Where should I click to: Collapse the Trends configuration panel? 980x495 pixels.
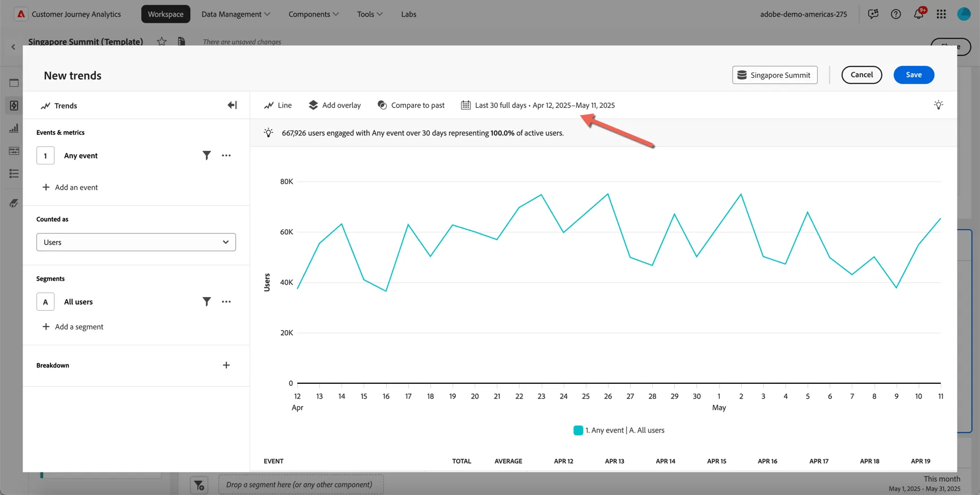tap(232, 105)
